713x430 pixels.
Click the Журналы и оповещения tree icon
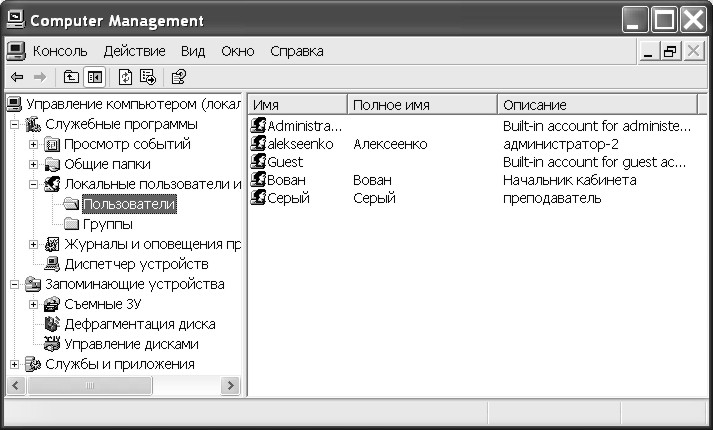(52, 244)
